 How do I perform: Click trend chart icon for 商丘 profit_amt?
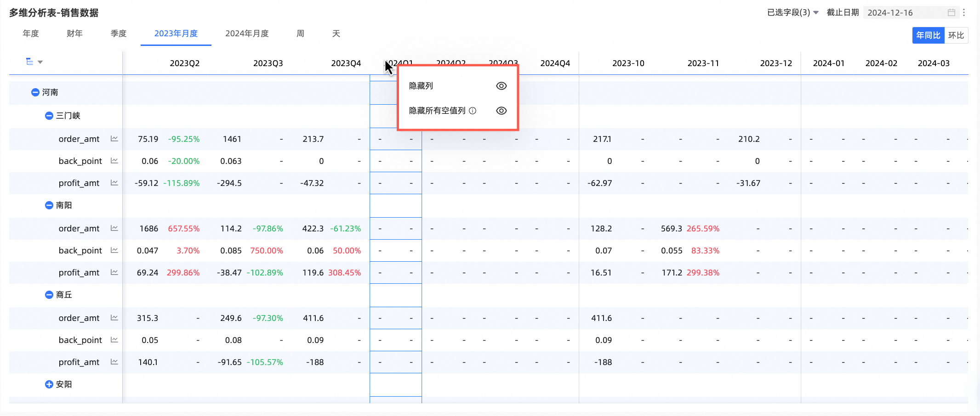click(114, 362)
